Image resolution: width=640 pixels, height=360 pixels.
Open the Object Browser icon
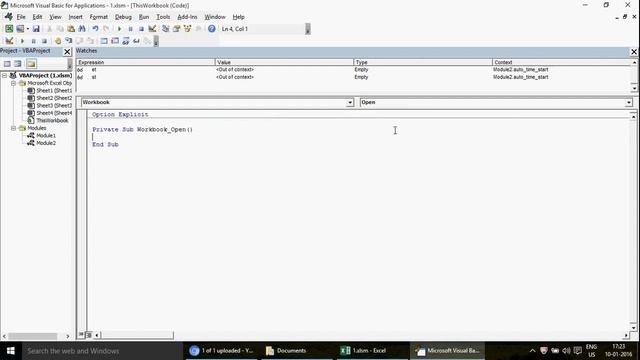[x=187, y=29]
